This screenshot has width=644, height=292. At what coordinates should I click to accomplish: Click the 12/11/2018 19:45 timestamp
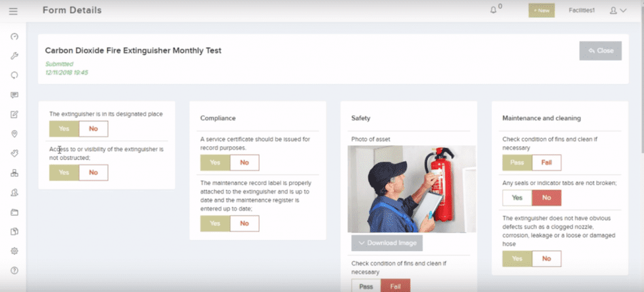(67, 73)
